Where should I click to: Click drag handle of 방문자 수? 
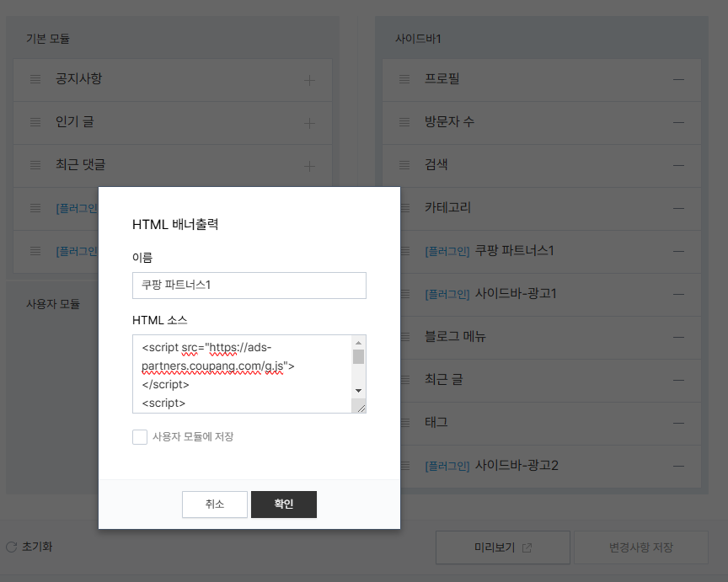pyautogui.click(x=404, y=122)
